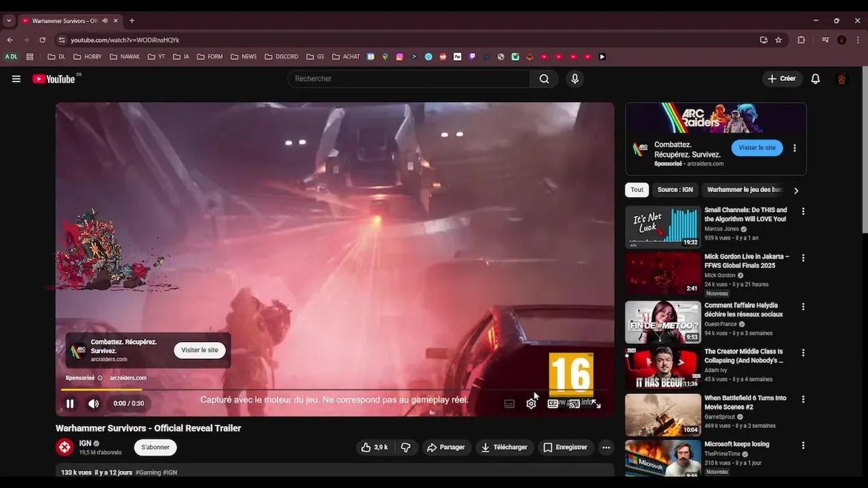
Task: Open menu for affaire Helydia video
Action: pos(803,306)
